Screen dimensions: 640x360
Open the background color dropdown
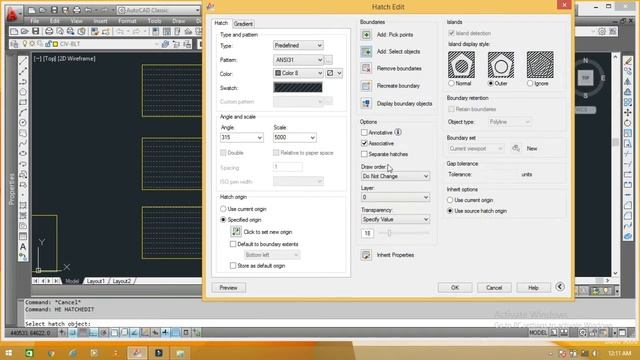(x=334, y=73)
